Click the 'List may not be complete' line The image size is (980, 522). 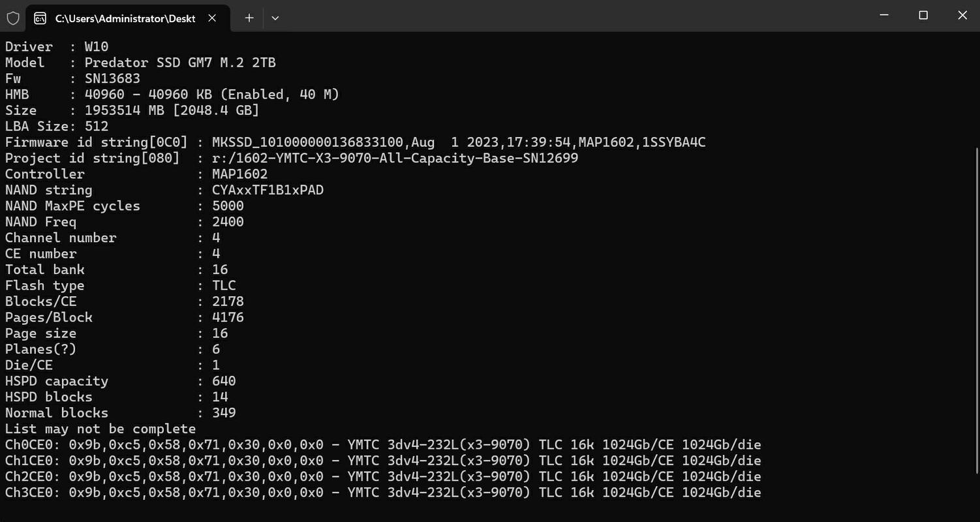(100, 429)
